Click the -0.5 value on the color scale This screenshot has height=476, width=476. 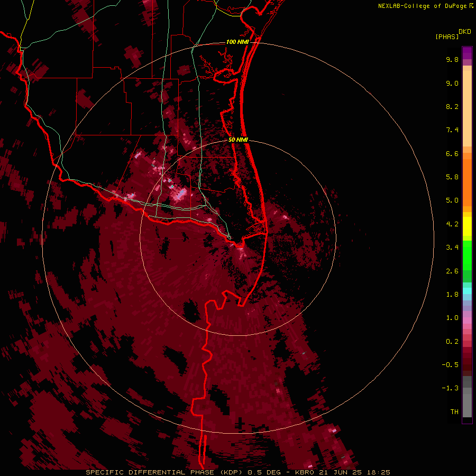coord(450,365)
